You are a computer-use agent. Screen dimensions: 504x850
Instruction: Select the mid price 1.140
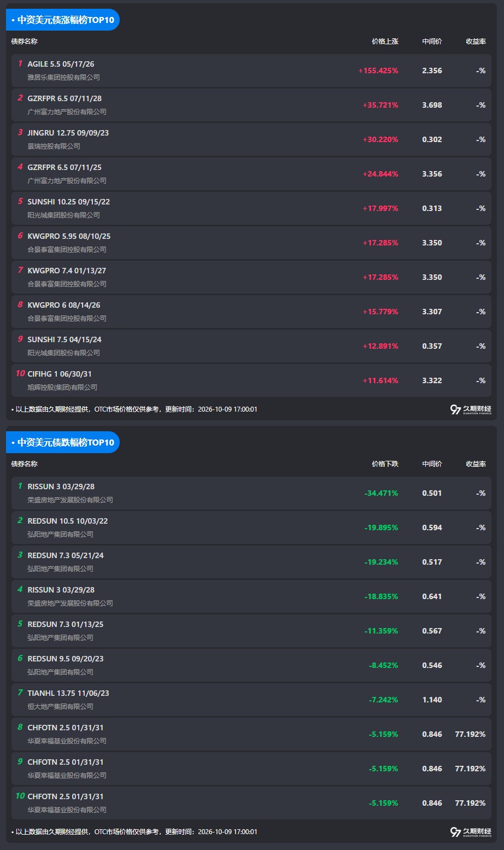pyautogui.click(x=432, y=700)
